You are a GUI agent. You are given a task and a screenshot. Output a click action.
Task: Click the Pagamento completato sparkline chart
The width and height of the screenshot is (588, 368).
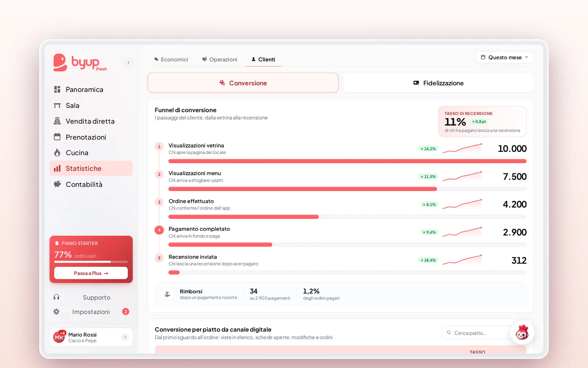pos(462,232)
